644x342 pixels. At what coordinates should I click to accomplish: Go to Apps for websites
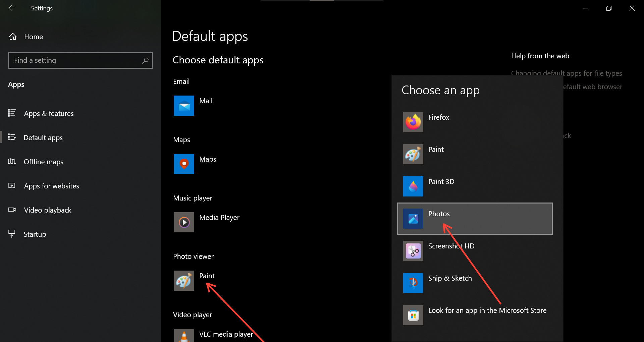80,186
